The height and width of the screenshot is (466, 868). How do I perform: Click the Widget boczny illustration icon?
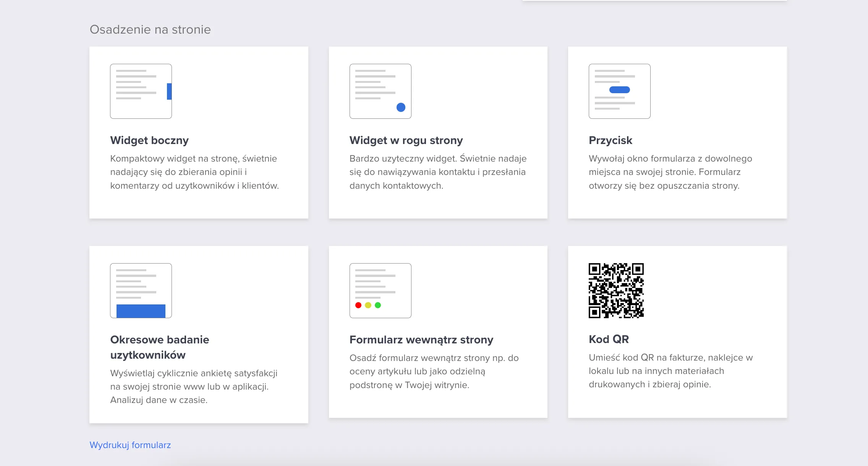pyautogui.click(x=141, y=91)
